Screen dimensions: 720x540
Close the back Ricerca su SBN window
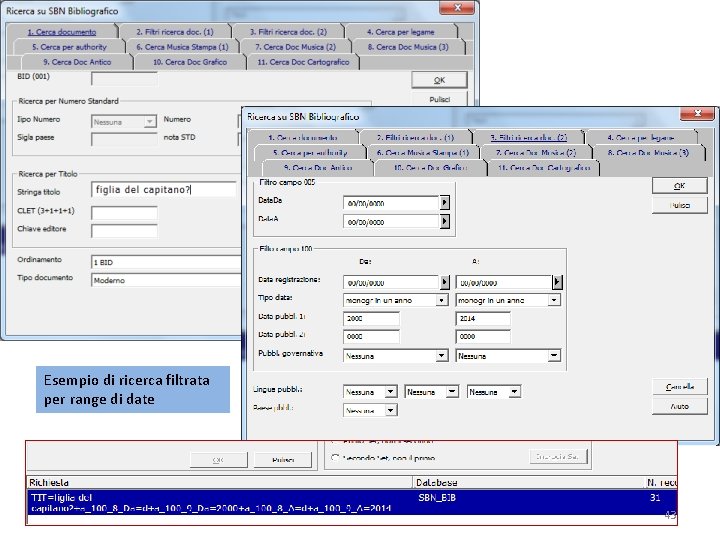point(456,8)
